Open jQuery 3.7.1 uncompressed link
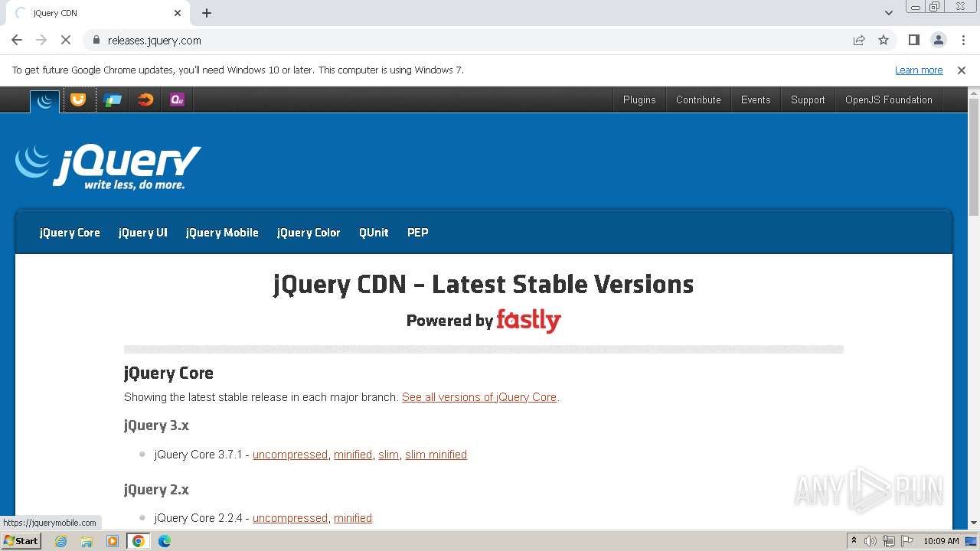This screenshot has height=551, width=980. coord(290,455)
